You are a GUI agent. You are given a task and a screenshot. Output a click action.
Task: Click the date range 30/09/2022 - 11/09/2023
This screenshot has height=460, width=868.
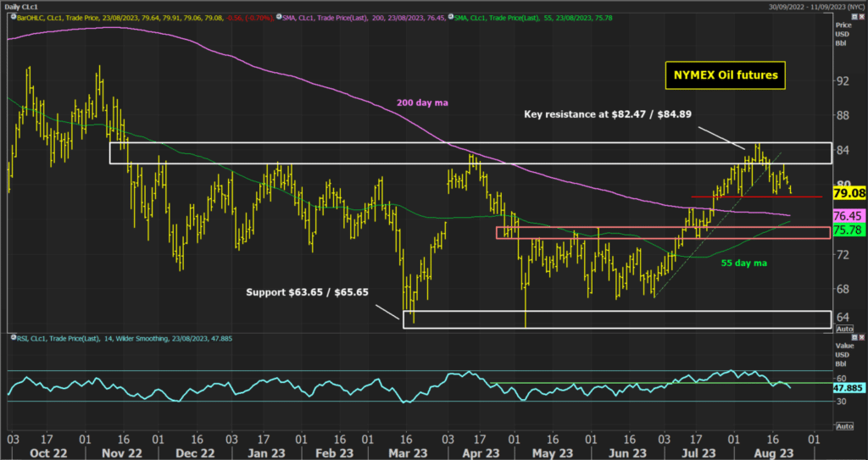point(815,7)
